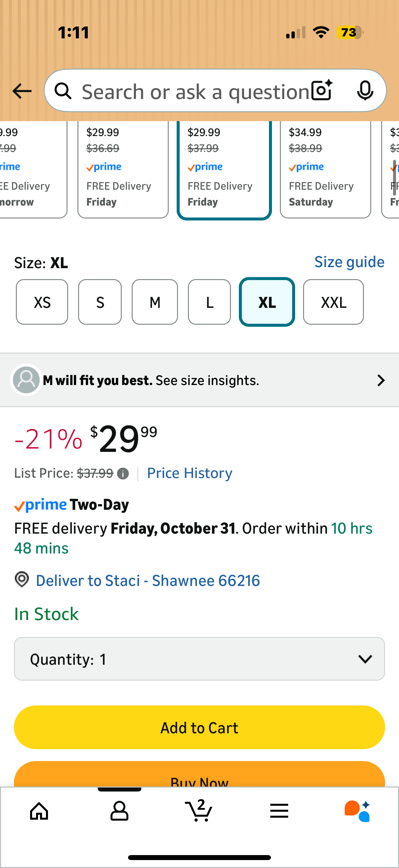Screen dimensions: 399x868
Task: Expand the Quantity dropdown
Action: pos(199,659)
